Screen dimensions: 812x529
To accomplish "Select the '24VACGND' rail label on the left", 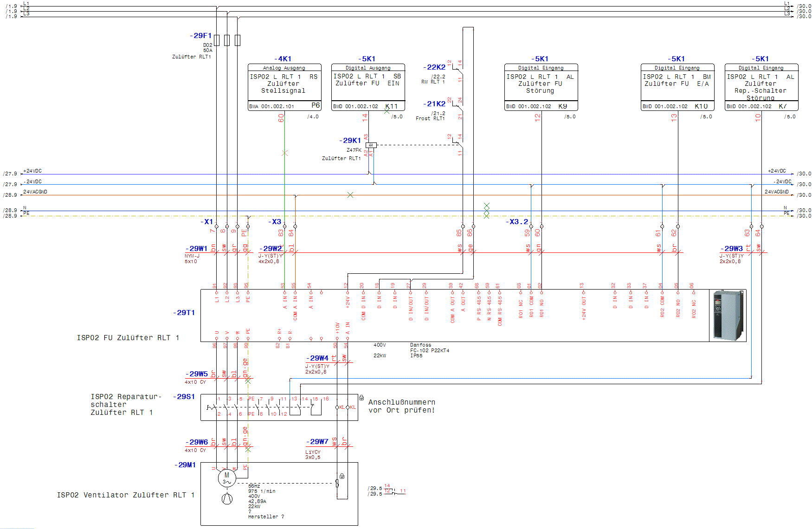I will click(x=35, y=192).
